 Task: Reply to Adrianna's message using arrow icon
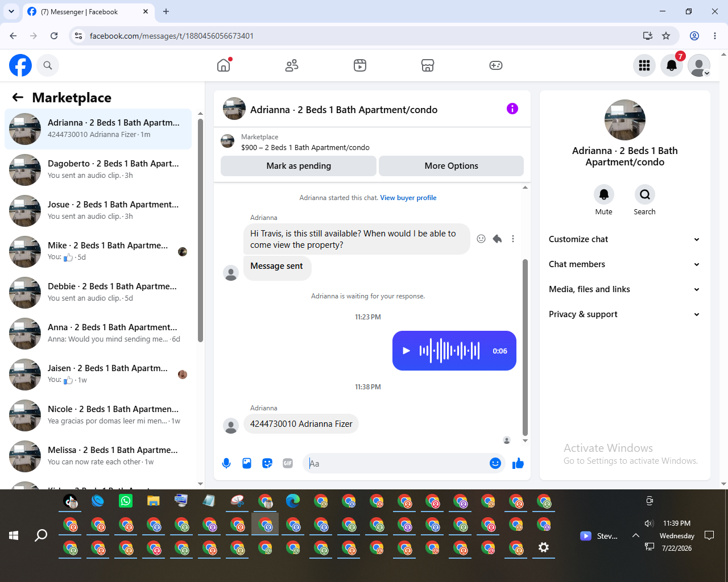click(497, 239)
